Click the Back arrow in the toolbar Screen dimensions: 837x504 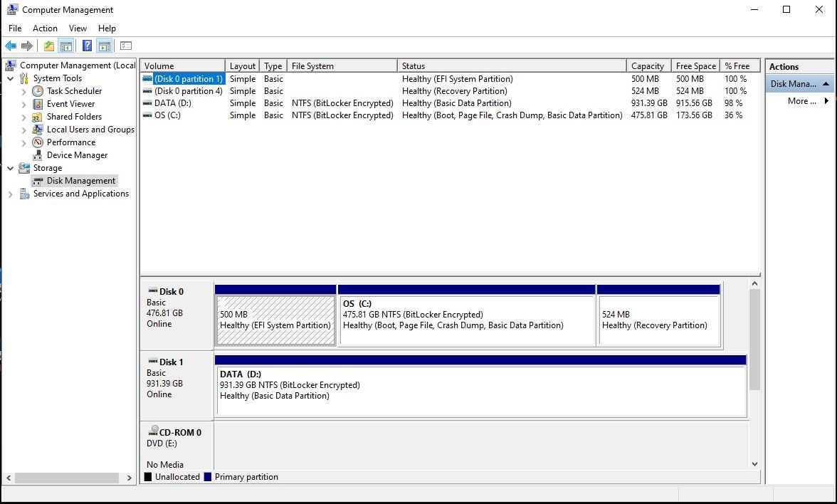click(x=11, y=46)
